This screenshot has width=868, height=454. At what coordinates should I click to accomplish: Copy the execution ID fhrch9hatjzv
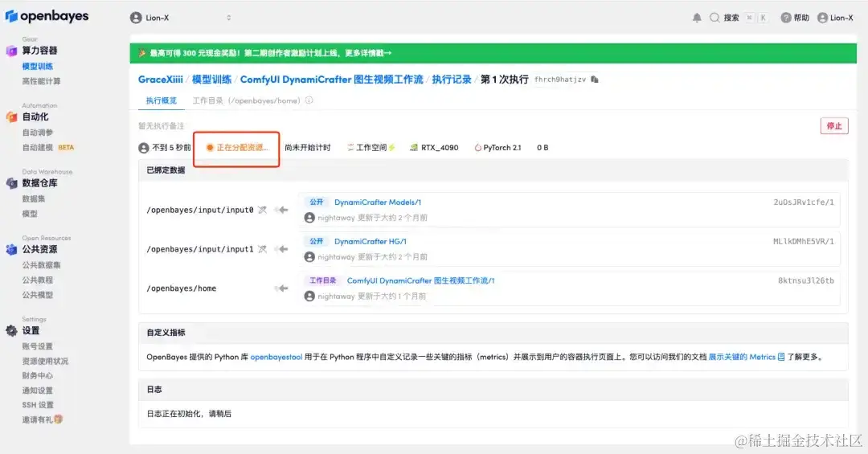pyautogui.click(x=595, y=80)
